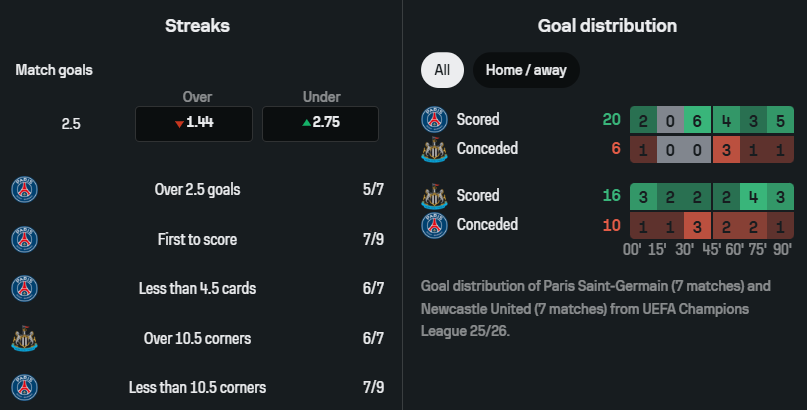This screenshot has width=807, height=410.
Task: Select the All filter pill
Action: coord(442,71)
